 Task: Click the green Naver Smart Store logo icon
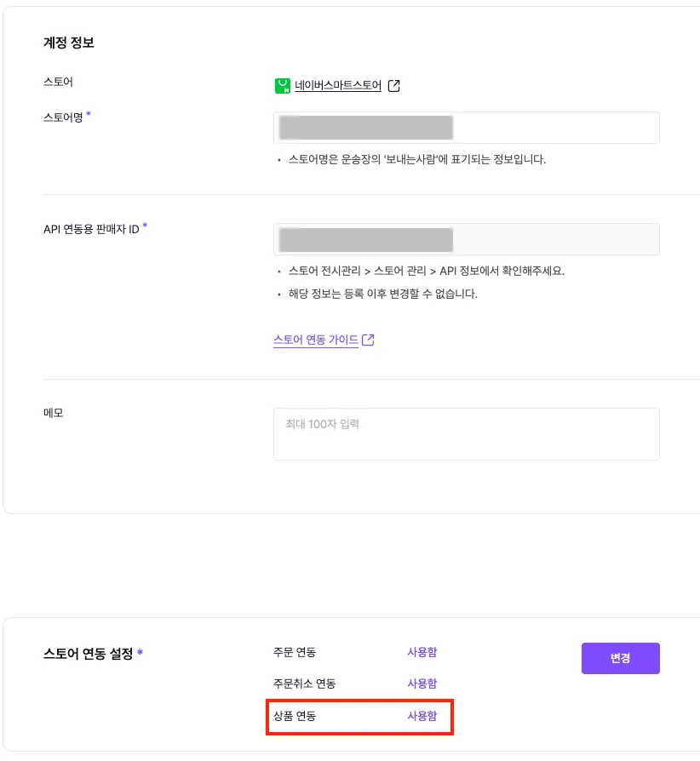[x=283, y=86]
